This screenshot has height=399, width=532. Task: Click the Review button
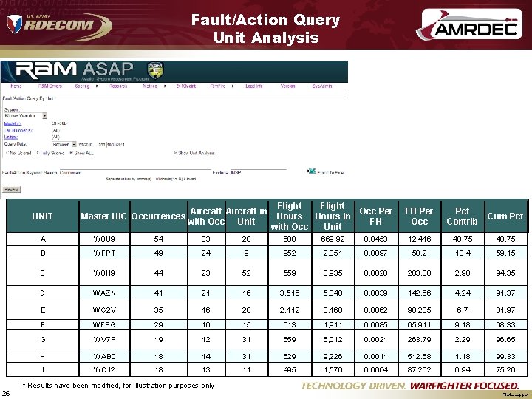pyautogui.click(x=12, y=189)
